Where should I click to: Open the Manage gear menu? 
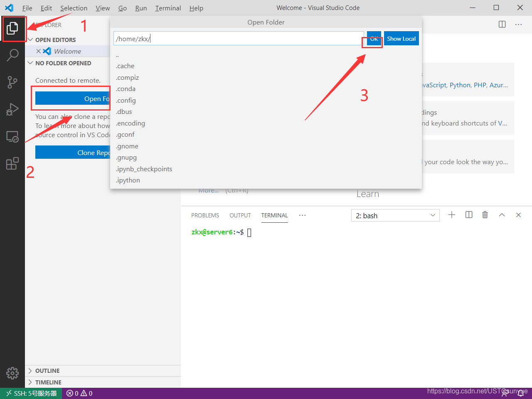tap(12, 373)
